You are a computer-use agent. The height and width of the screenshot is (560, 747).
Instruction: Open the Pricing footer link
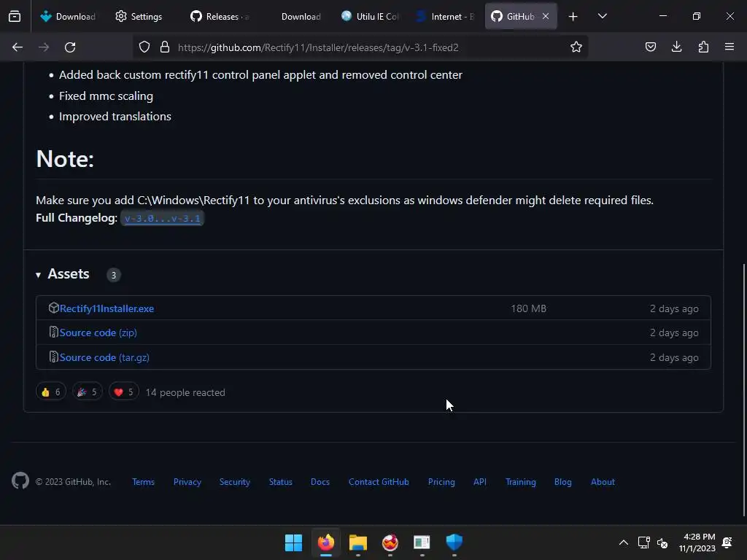441,482
